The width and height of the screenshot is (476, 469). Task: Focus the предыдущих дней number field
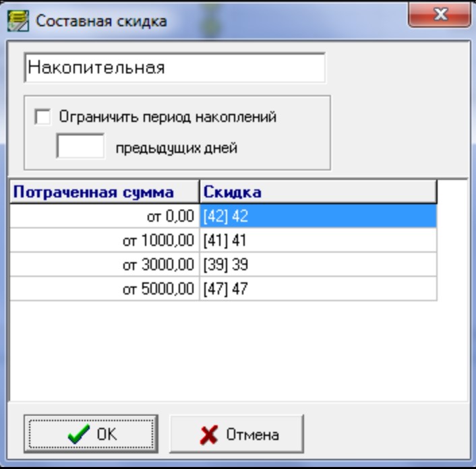[80, 146]
